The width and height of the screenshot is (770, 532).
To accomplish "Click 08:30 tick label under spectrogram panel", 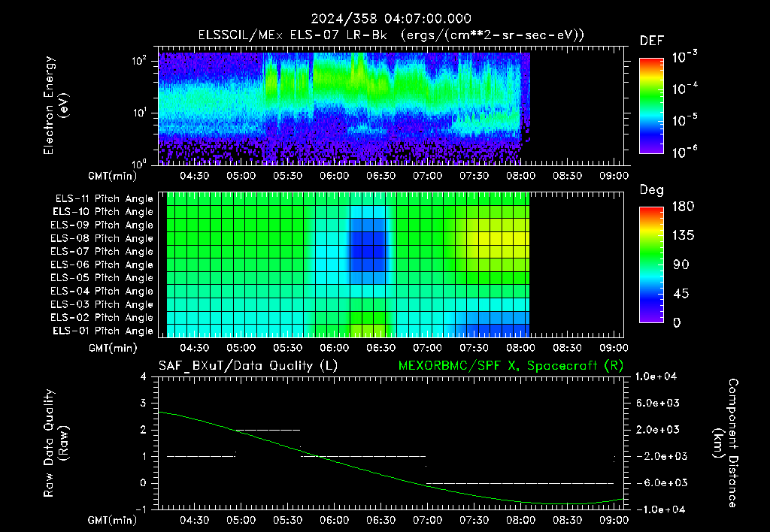I will 568,176.
